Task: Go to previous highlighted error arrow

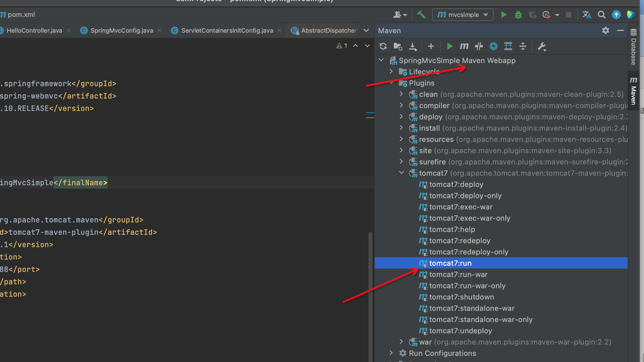Action: pyautogui.click(x=356, y=46)
